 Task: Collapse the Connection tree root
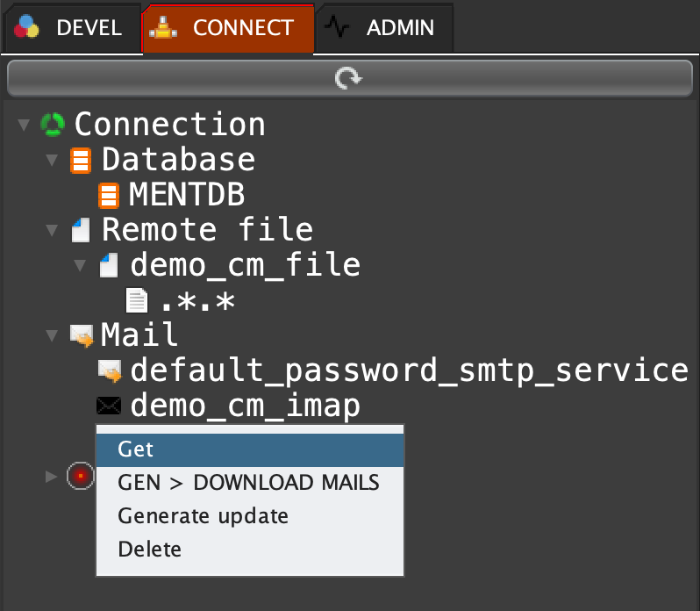click(23, 125)
